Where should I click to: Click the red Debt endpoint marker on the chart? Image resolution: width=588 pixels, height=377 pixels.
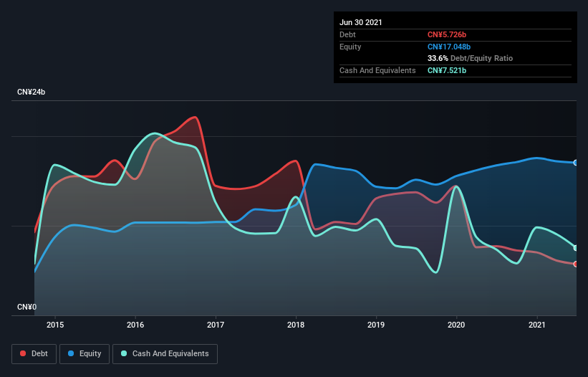[576, 264]
